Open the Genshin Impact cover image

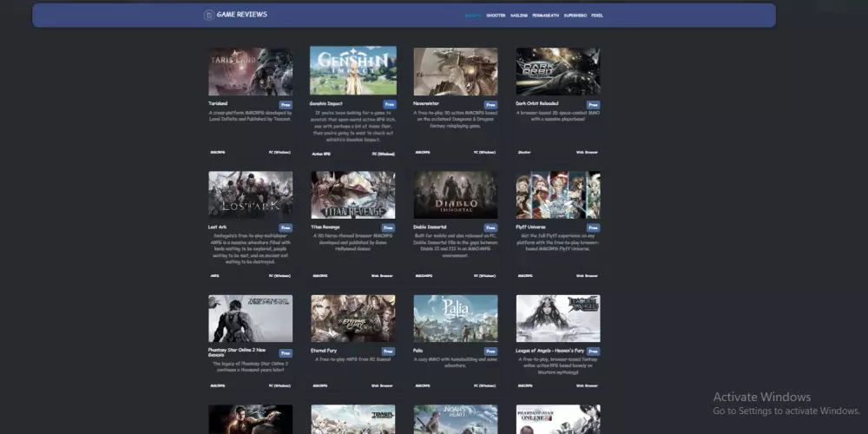click(x=353, y=70)
